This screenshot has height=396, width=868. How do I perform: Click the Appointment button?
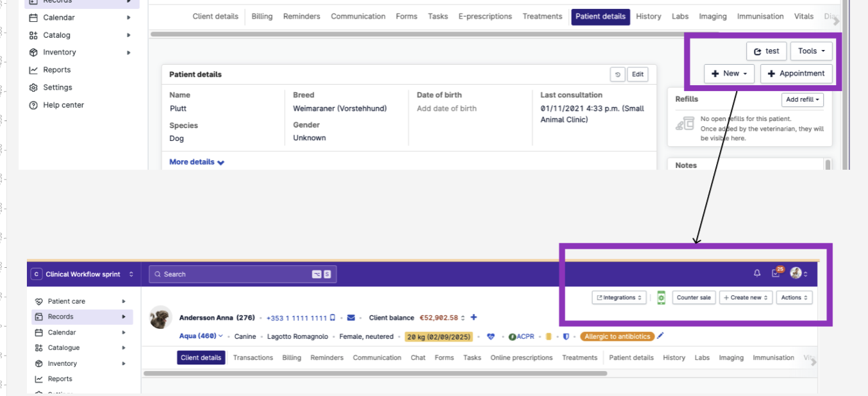point(796,74)
